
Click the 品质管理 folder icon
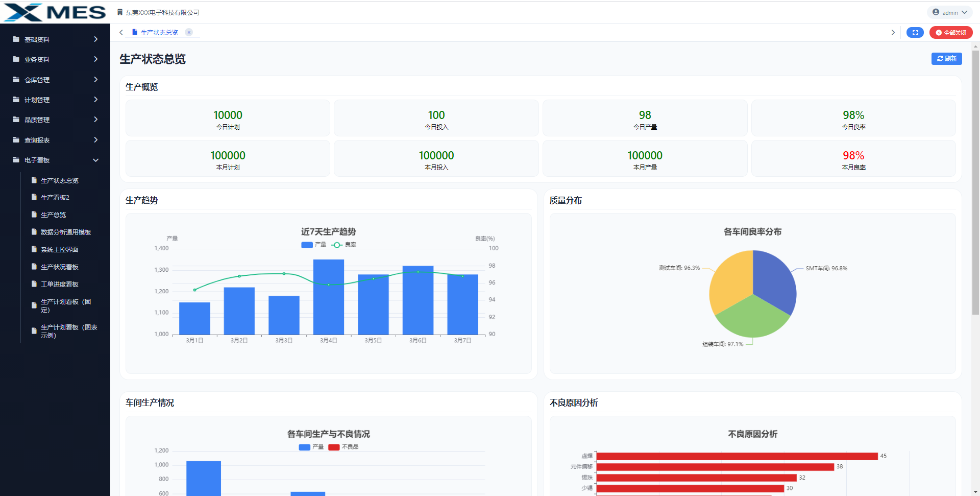[x=16, y=120]
